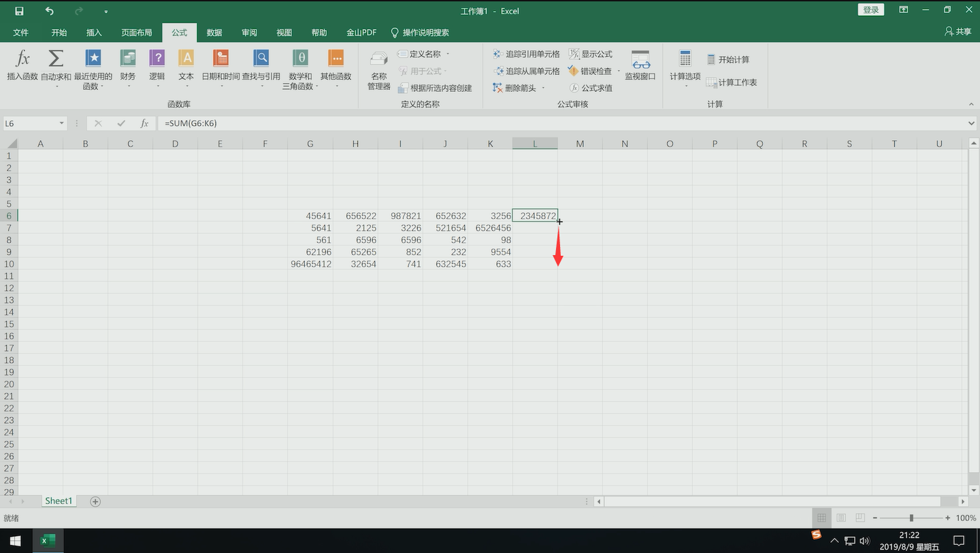The height and width of the screenshot is (553, 980).
Task: Switch to the Page Layout (页面布局) tab
Action: 137,33
